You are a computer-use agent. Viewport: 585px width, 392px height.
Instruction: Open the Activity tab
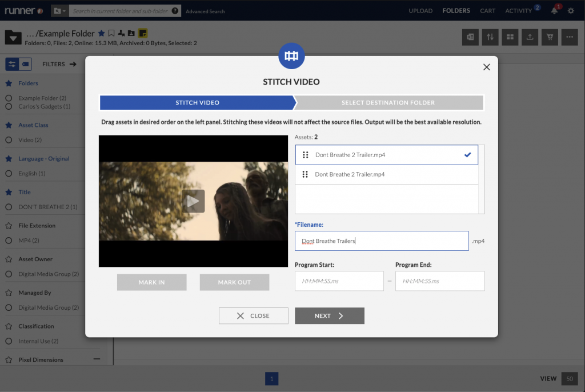point(519,11)
